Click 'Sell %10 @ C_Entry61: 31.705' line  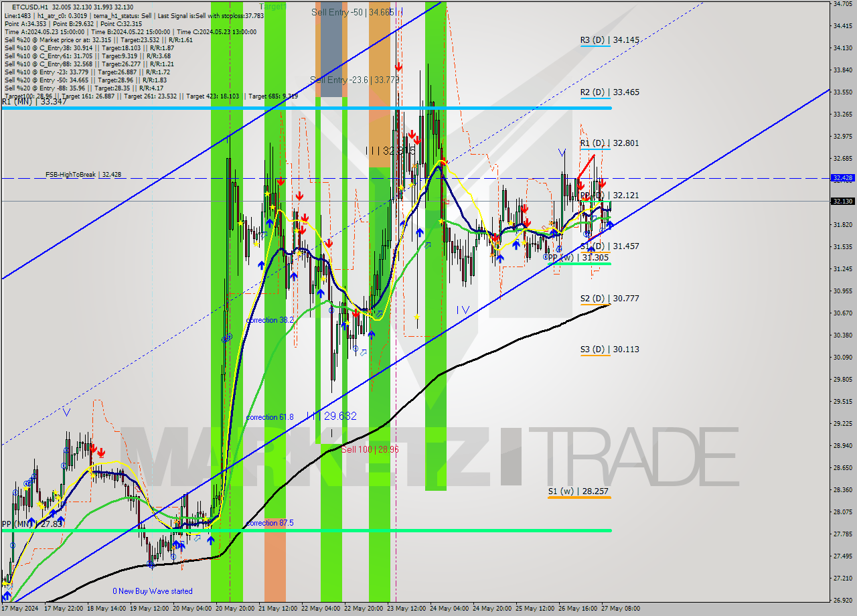point(88,56)
